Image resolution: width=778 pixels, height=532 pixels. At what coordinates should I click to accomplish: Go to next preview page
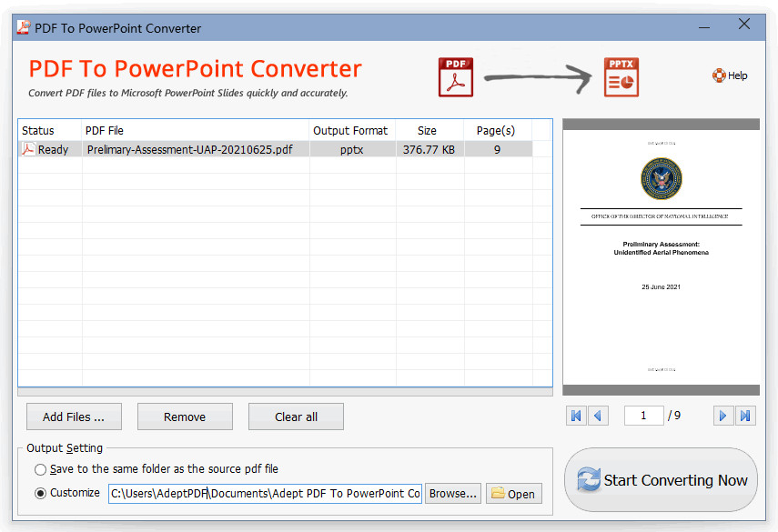(722, 416)
